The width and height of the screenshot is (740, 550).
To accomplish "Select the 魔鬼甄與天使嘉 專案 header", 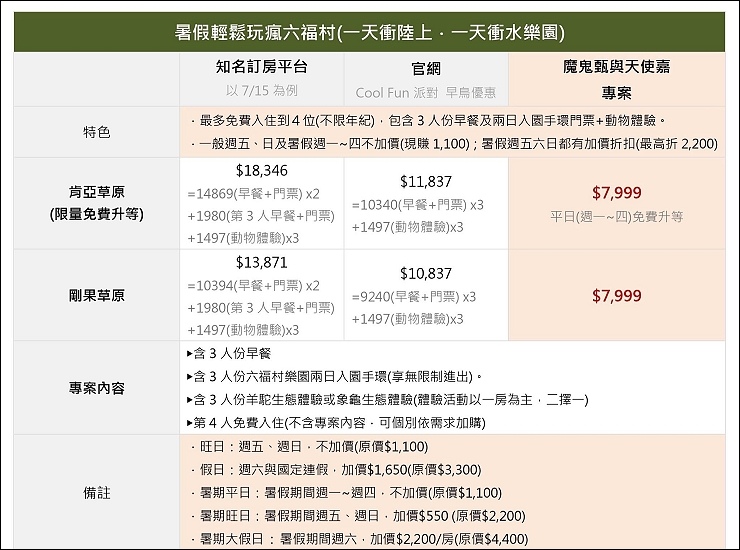I will point(616,79).
